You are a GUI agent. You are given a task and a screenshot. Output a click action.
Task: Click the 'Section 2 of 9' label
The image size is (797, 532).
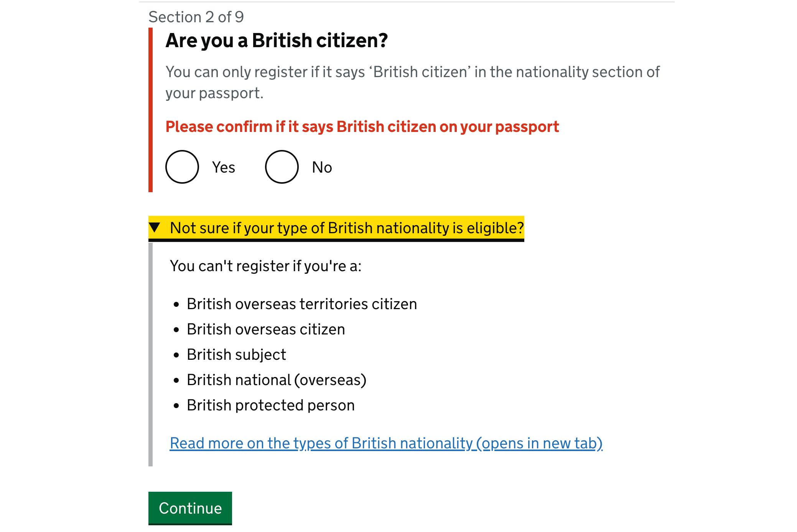[196, 17]
